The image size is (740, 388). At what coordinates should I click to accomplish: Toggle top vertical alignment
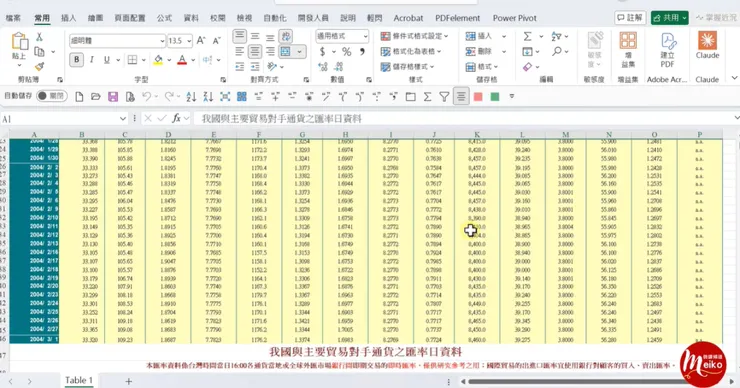coord(240,36)
